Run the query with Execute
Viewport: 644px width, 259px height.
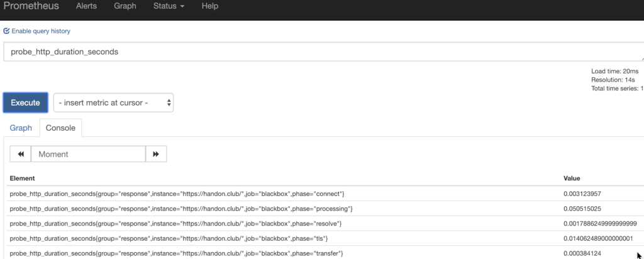tap(25, 102)
